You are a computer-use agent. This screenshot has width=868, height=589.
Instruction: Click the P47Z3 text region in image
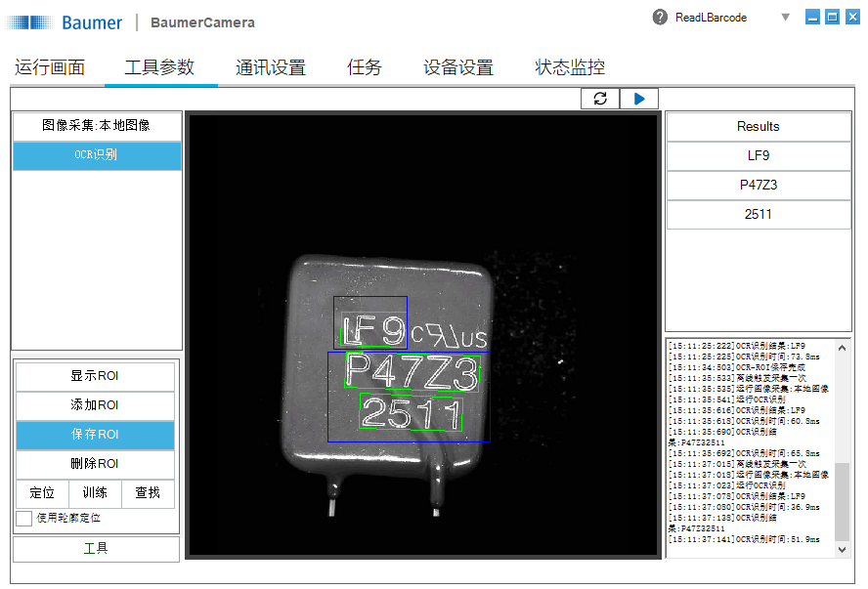(412, 372)
